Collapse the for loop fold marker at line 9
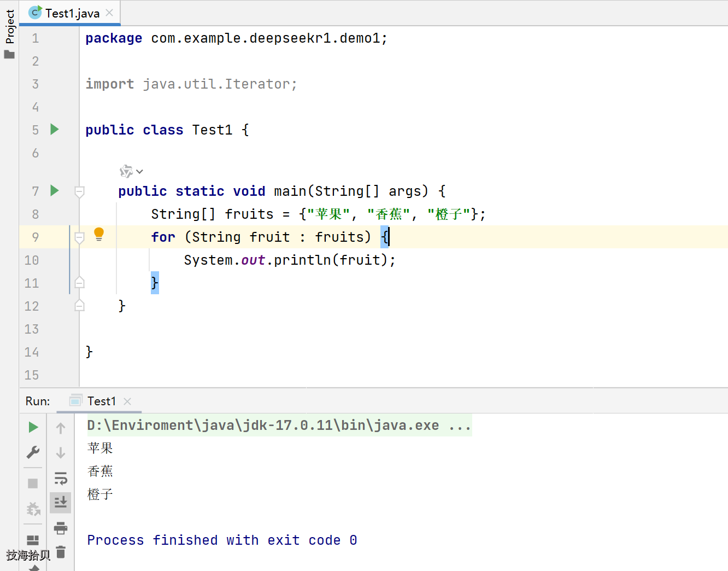This screenshot has height=571, width=728. [79, 237]
